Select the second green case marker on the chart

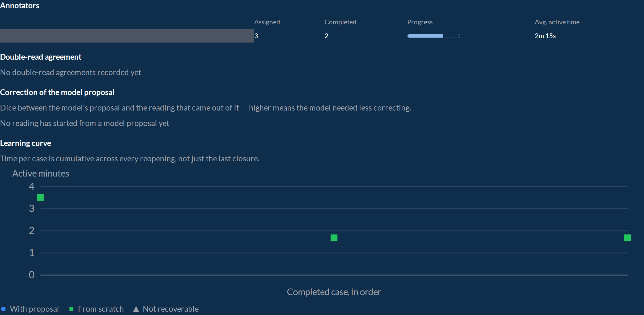point(334,238)
